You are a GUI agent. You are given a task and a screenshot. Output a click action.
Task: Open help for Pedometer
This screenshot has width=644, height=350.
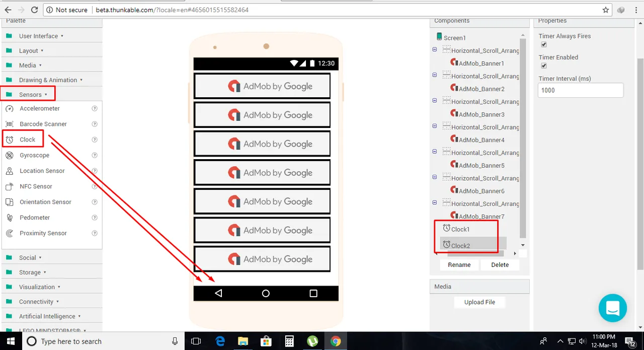[94, 218]
